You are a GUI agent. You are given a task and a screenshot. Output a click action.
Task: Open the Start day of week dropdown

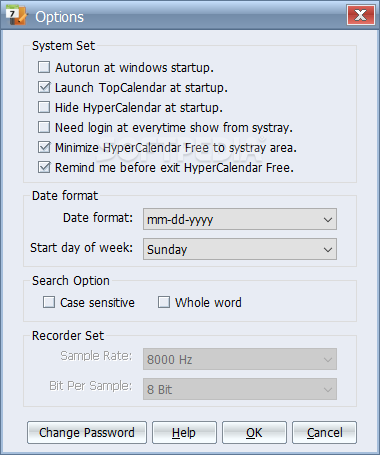click(x=240, y=249)
